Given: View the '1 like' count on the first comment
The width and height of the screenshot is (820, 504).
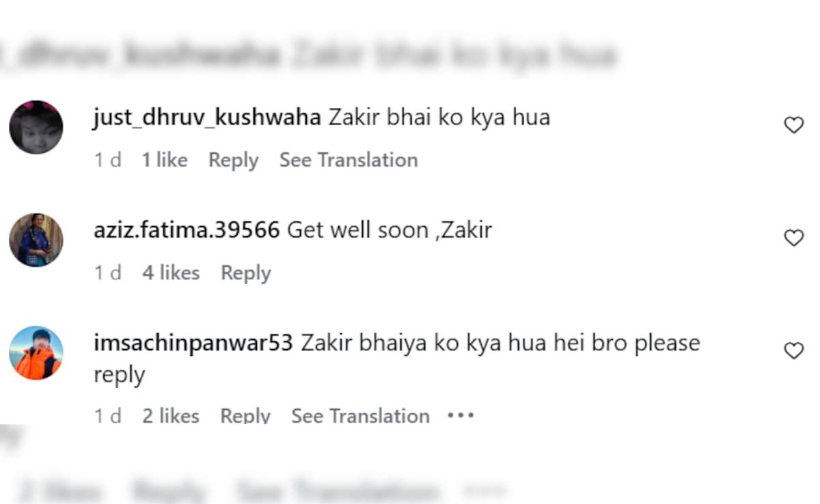Looking at the screenshot, I should pyautogui.click(x=164, y=160).
